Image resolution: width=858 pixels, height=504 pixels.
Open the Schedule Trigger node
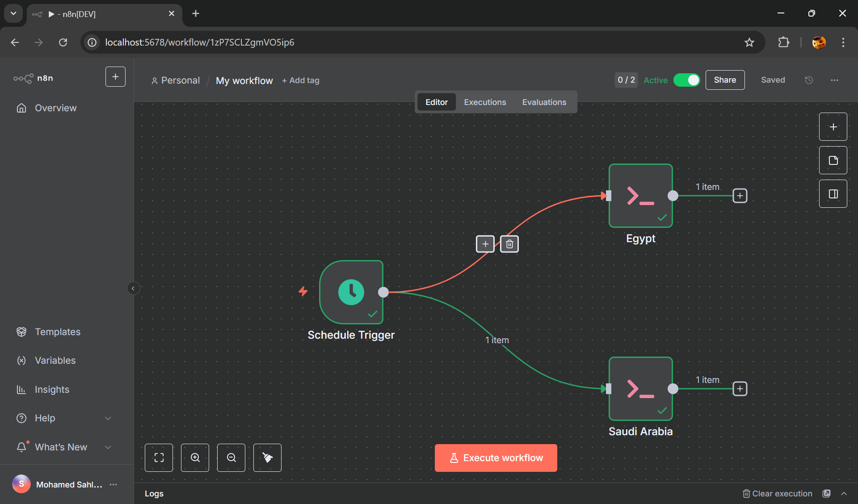[351, 292]
